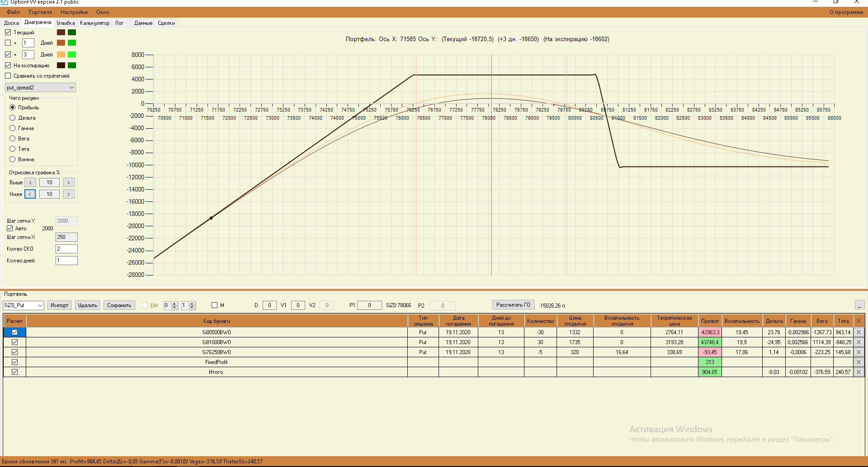868x467 pixels.
Task: Click the X button in FixedProfit row
Action: point(859,362)
